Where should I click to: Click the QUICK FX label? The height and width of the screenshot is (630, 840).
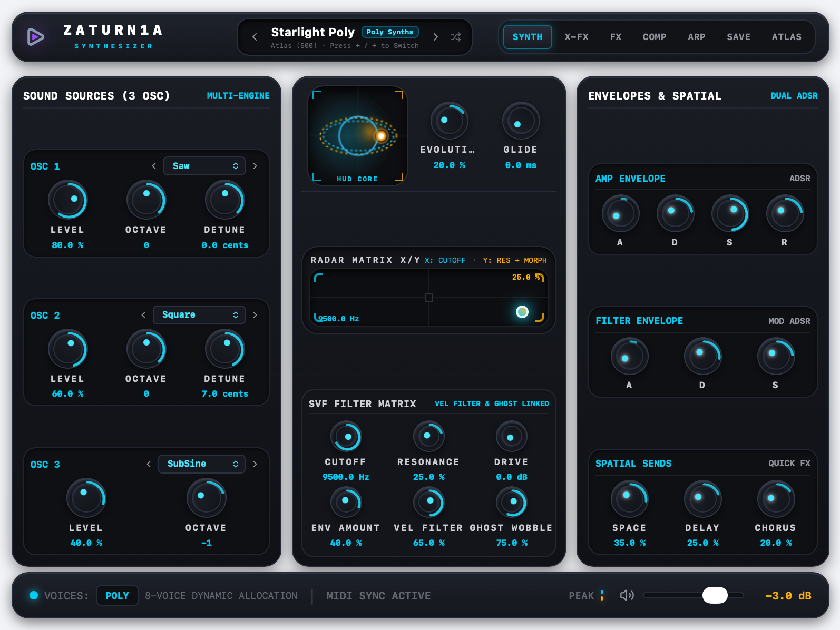click(789, 464)
